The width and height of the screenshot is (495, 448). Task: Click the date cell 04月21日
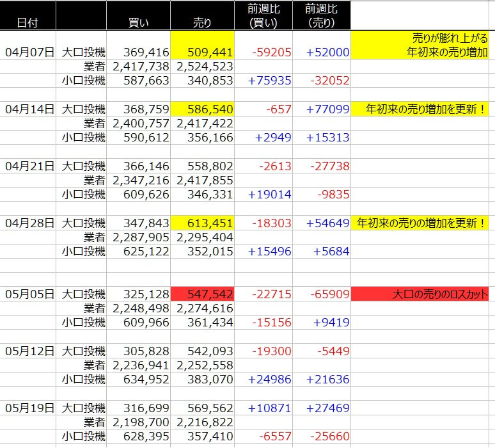click(27, 166)
